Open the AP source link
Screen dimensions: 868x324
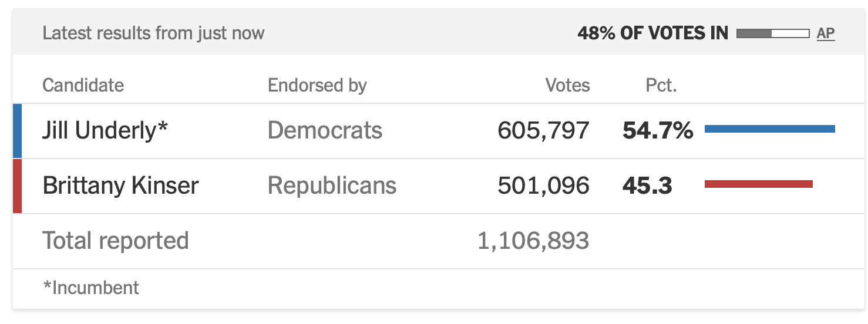[x=826, y=33]
